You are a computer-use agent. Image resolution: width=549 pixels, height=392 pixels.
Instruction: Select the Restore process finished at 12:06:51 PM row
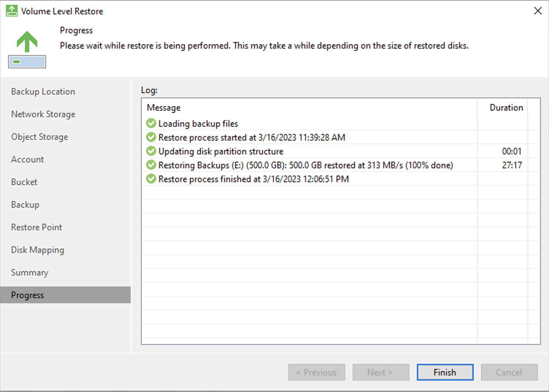point(341,179)
